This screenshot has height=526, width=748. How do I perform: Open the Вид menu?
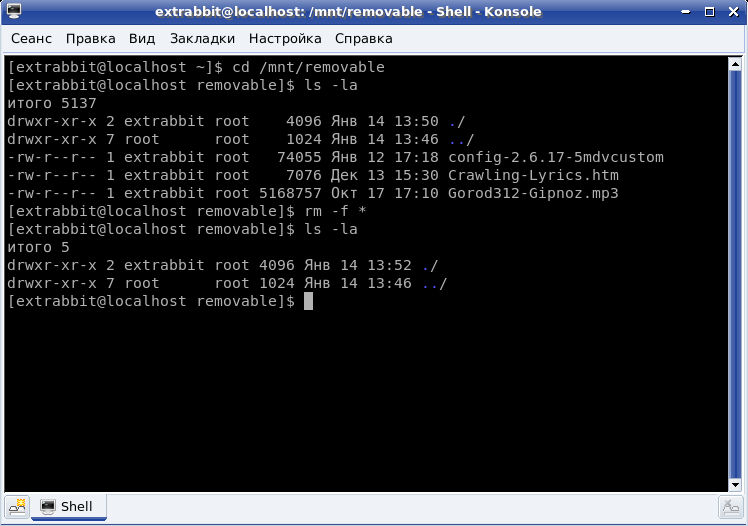[x=142, y=39]
